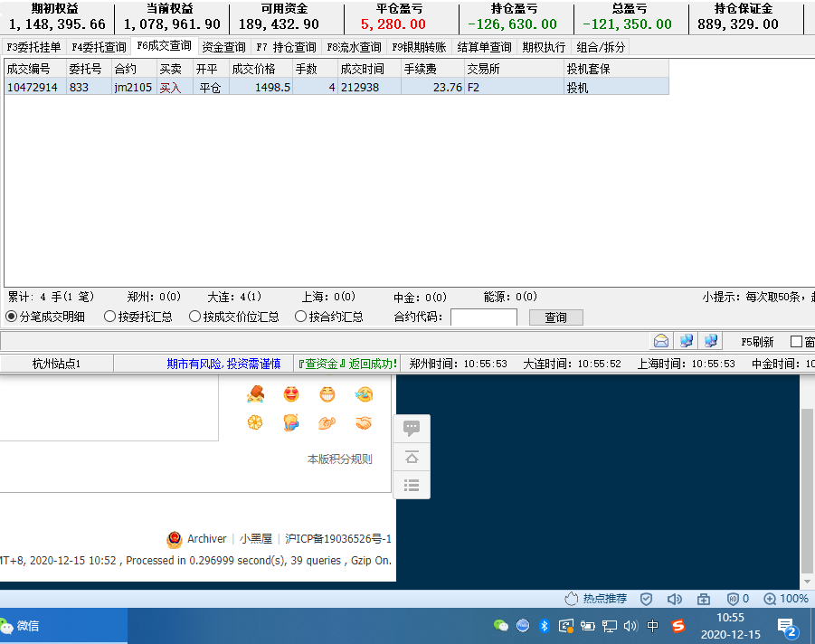Open the 资金查询 tab
This screenshot has width=815, height=644.
[x=223, y=47]
